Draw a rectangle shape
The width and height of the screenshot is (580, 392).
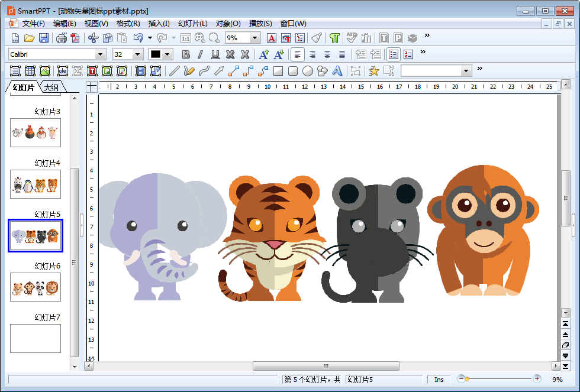point(278,70)
